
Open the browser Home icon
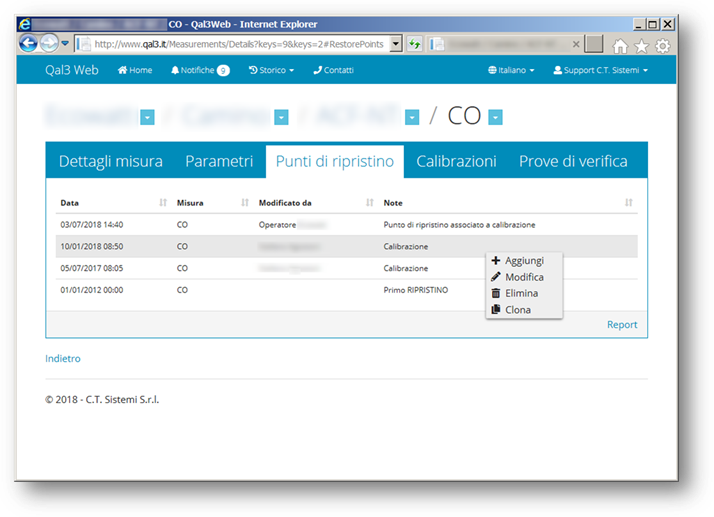[x=620, y=45]
